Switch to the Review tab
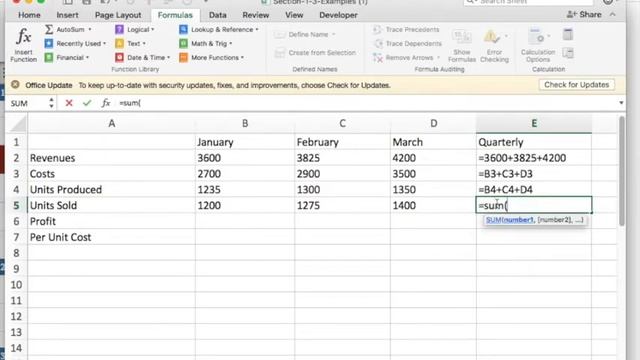This screenshot has height=360, width=640. click(256, 15)
